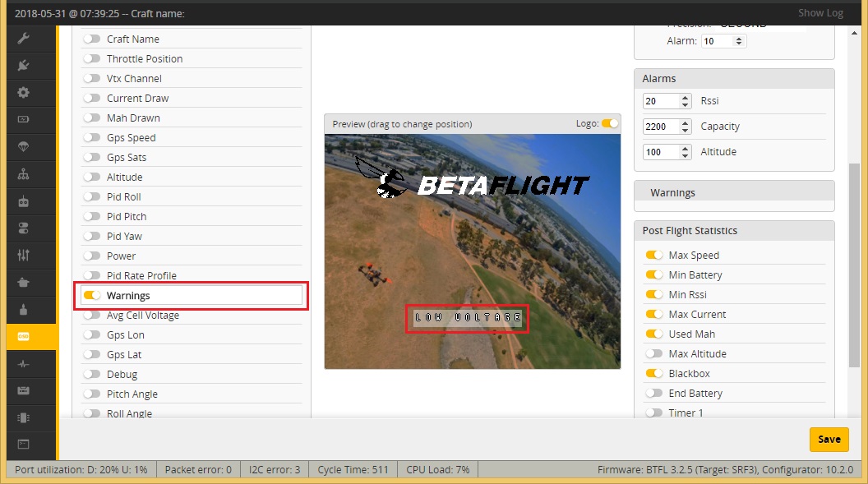868x484 pixels.
Task: Open the Configuration gear tab
Action: 23,92
